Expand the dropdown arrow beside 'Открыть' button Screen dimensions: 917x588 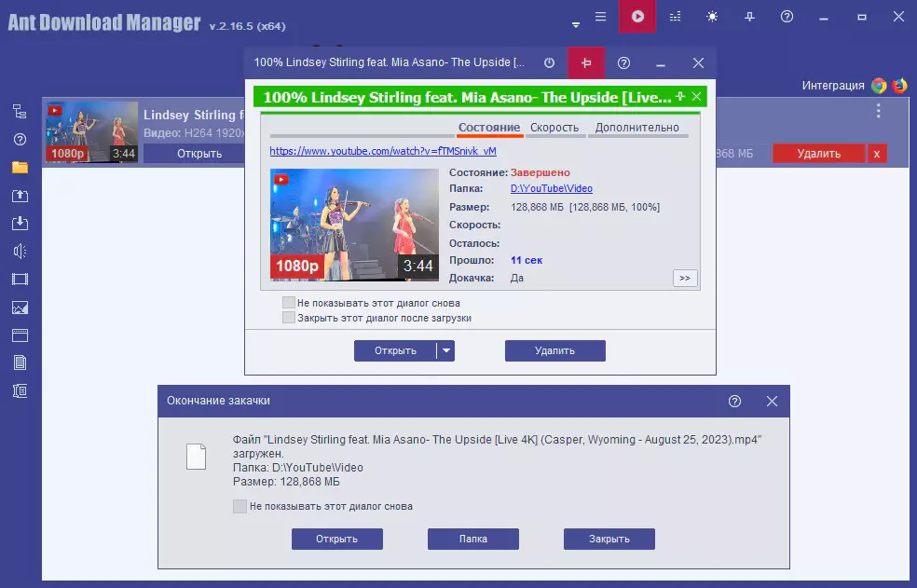(447, 351)
